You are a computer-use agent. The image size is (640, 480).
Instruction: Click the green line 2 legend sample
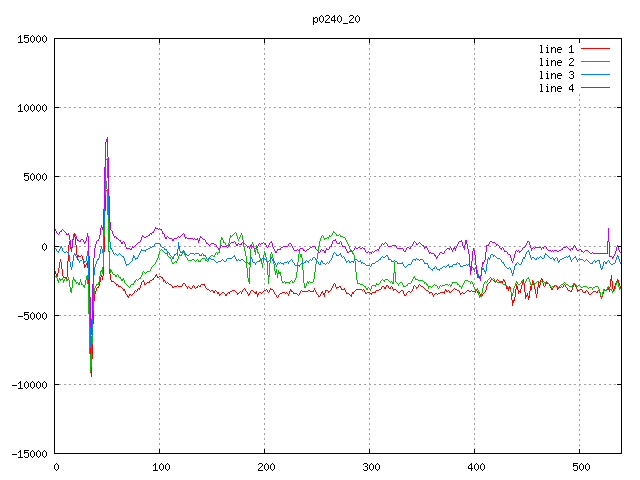pos(595,62)
